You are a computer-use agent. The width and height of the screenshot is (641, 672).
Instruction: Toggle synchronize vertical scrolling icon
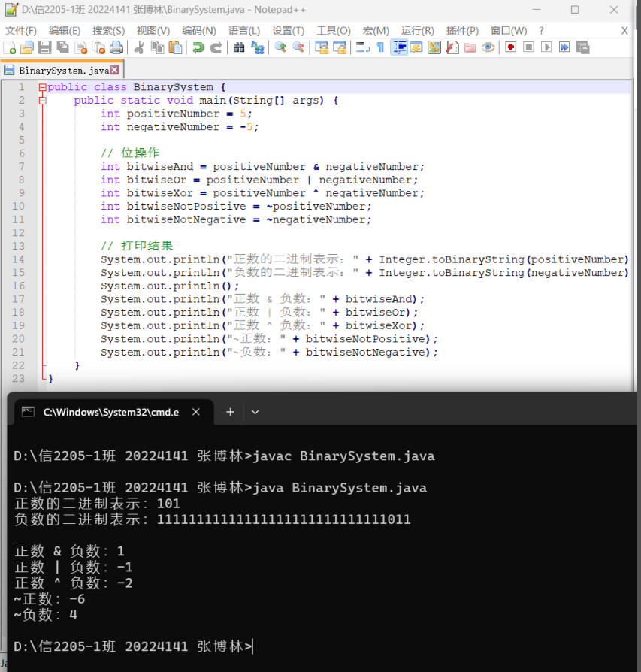point(322,47)
